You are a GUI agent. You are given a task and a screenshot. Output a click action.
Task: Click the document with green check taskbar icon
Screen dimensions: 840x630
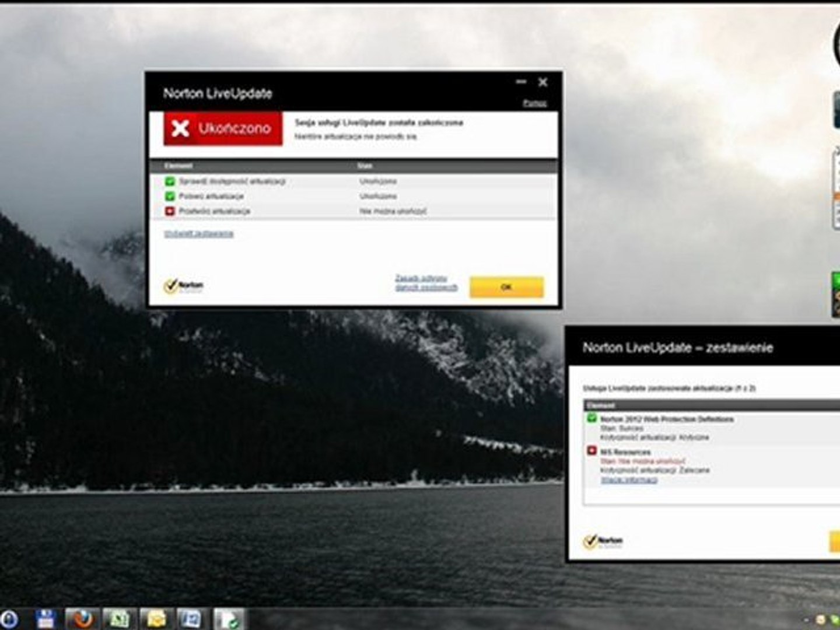[x=228, y=619]
